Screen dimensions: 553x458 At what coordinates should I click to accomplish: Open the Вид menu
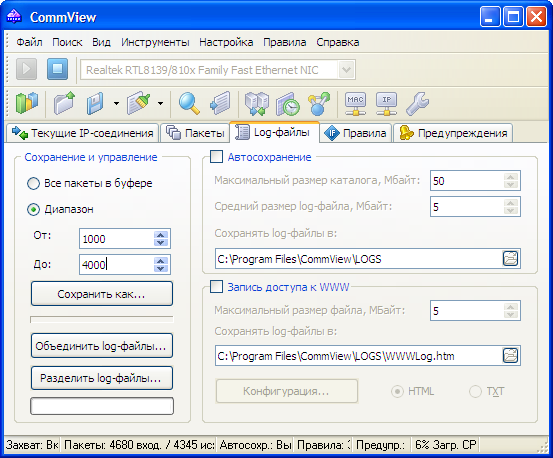[102, 42]
